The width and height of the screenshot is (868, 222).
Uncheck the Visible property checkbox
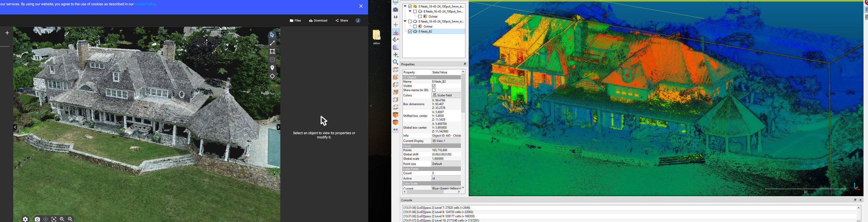coord(434,86)
